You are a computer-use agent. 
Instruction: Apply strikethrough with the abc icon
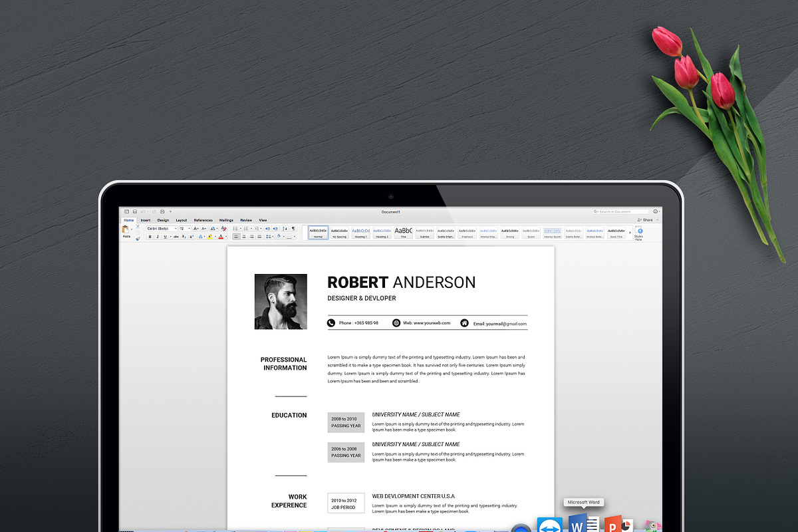click(176, 237)
